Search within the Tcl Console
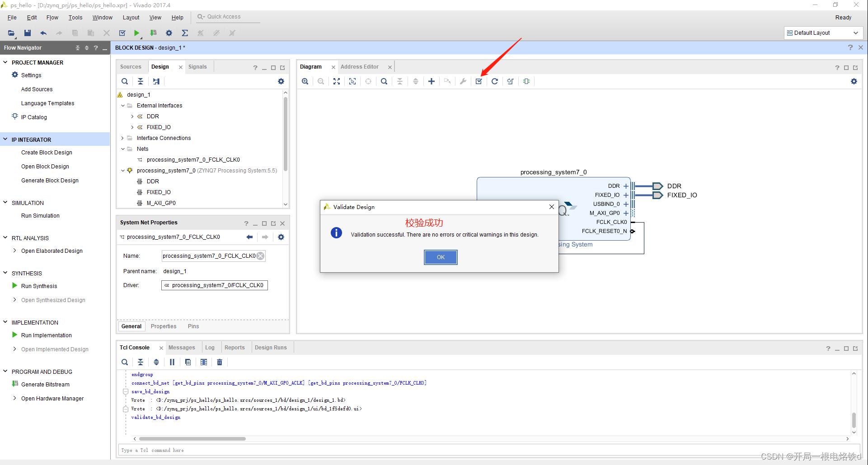868x465 pixels. click(x=125, y=362)
